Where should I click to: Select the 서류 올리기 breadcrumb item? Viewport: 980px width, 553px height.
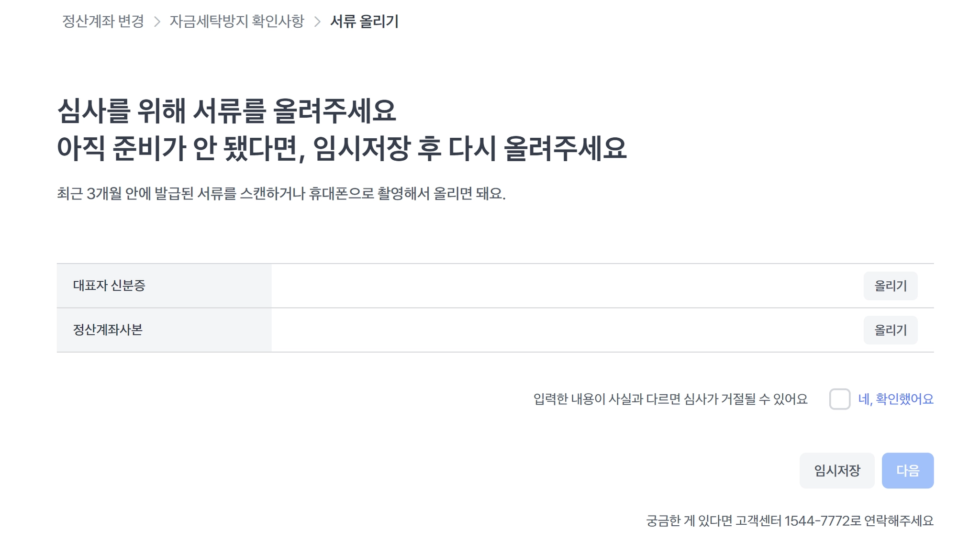[x=364, y=22]
